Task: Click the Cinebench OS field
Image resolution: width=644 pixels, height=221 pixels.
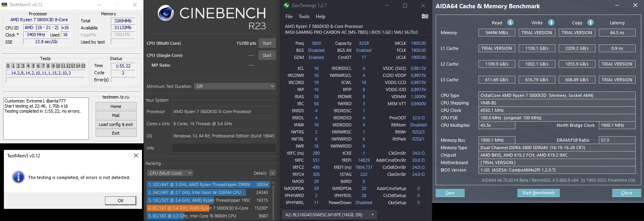Action: pos(224,136)
